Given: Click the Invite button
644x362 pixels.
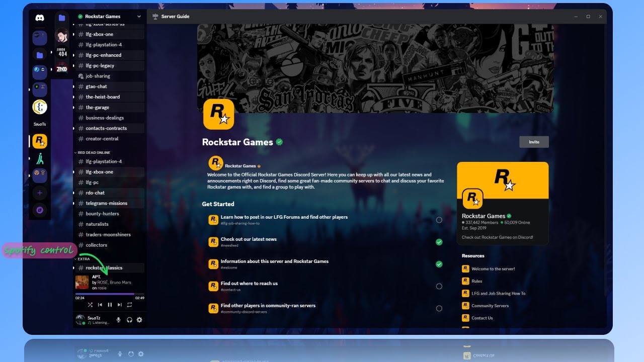Looking at the screenshot, I should (x=534, y=142).
